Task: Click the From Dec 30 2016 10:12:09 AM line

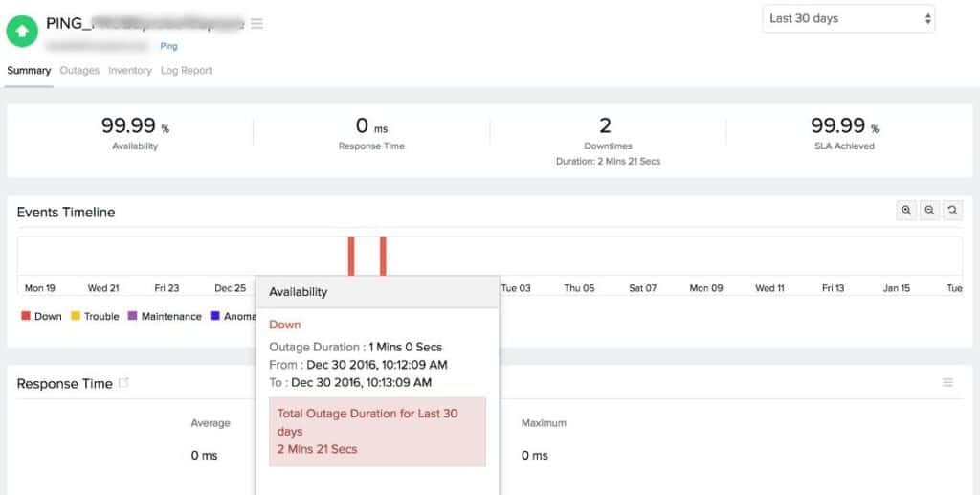Action: point(358,365)
